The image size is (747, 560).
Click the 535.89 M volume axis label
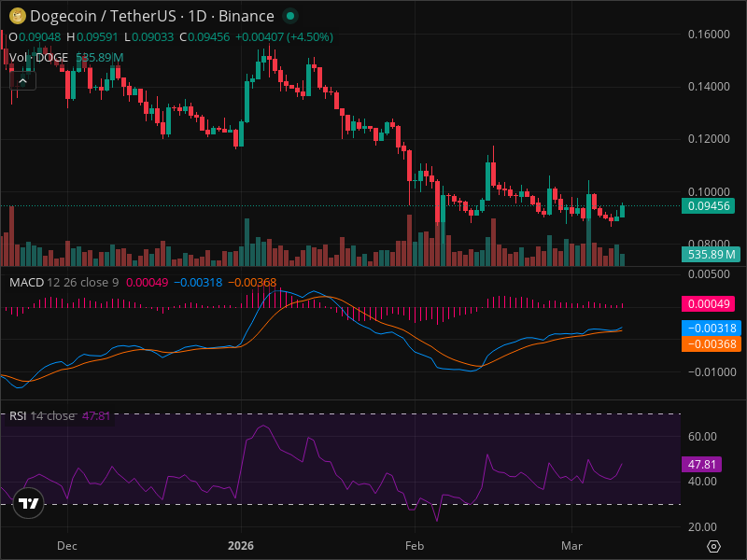pos(712,254)
